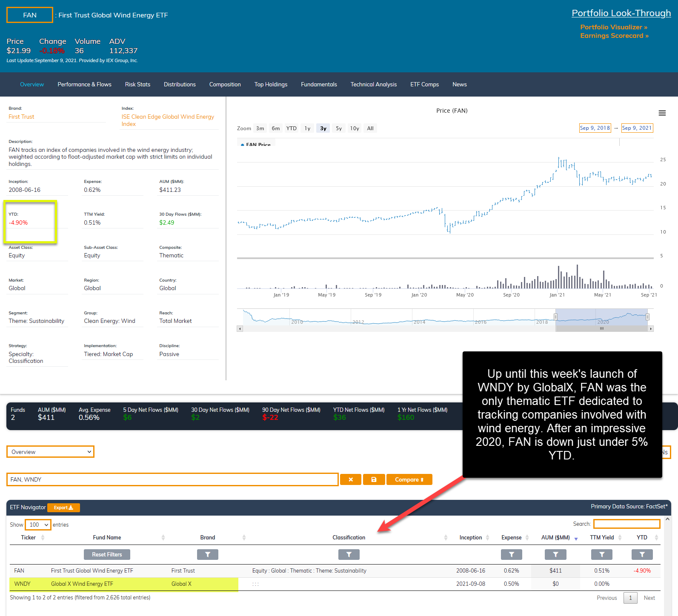
Task: Click chart navigator right scroll arrow
Action: (651, 328)
